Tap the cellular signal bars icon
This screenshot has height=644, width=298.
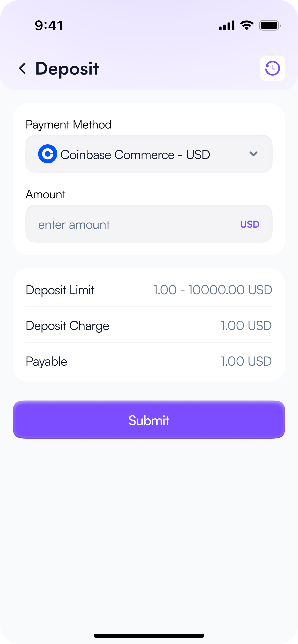pyautogui.click(x=227, y=25)
